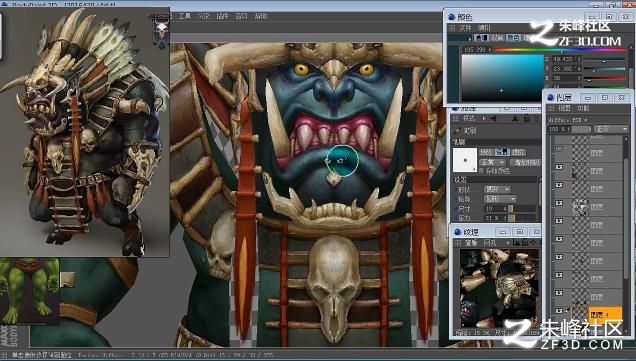Click the small tan swatch beside the green orc
Viewport: 636px width, 361px height.
click(x=67, y=279)
